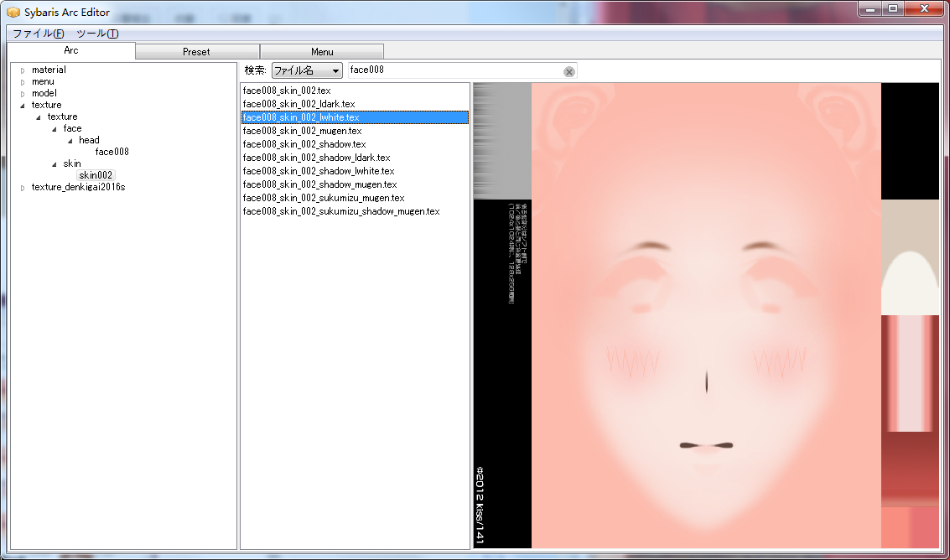This screenshot has height=560, width=950.
Task: Select face008_skin_002_ldark.tex file
Action: tap(298, 104)
